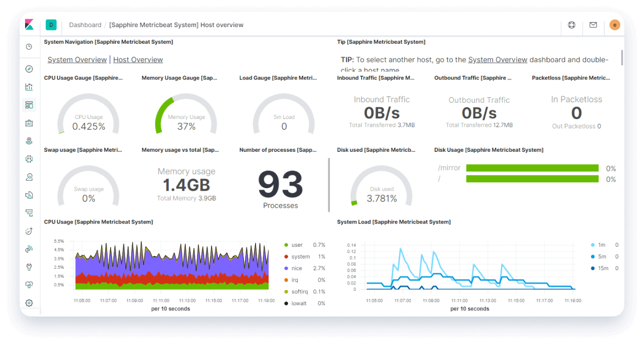This screenshot has width=644, height=344.
Task: Open the newsfeed mail icon
Action: tap(593, 25)
